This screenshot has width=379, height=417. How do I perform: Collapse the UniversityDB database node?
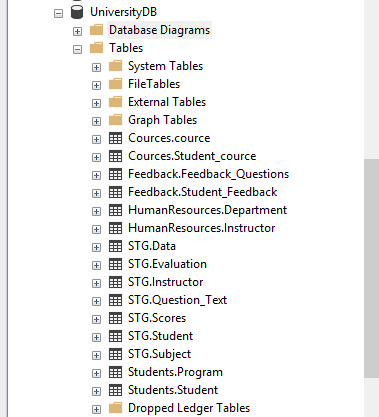58,13
